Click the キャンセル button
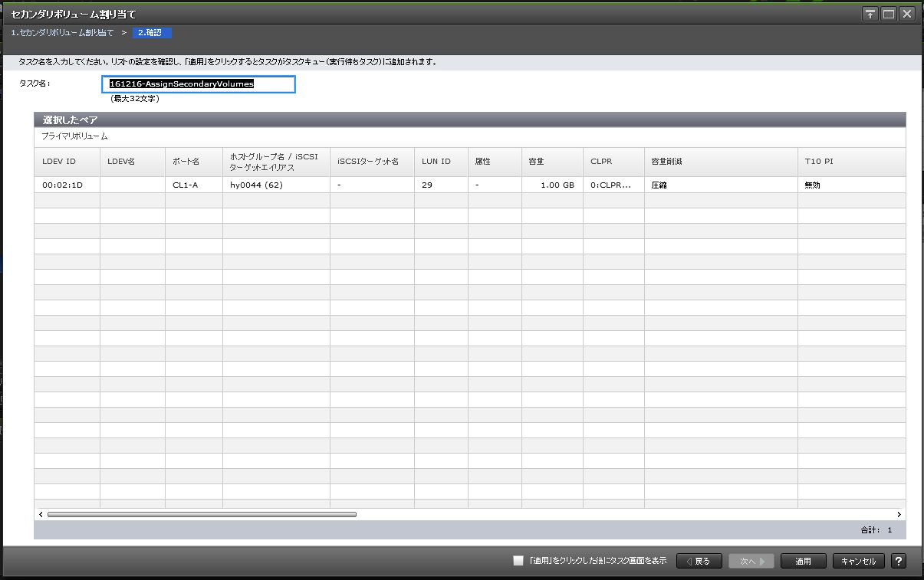The width and height of the screenshot is (924, 580). point(858,561)
